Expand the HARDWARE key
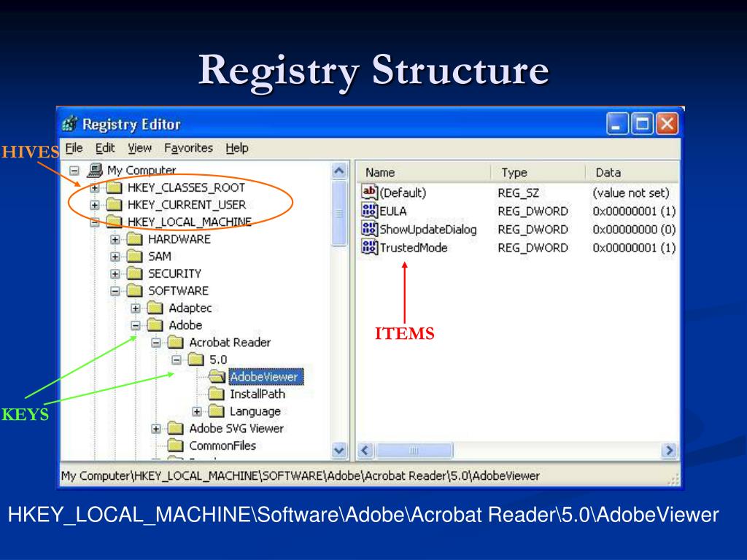Screen dimensions: 747x560 tap(115, 239)
